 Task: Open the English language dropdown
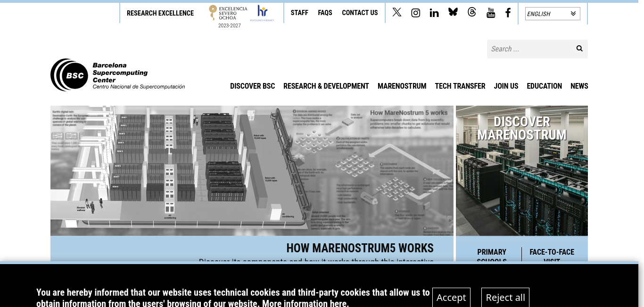pos(553,14)
